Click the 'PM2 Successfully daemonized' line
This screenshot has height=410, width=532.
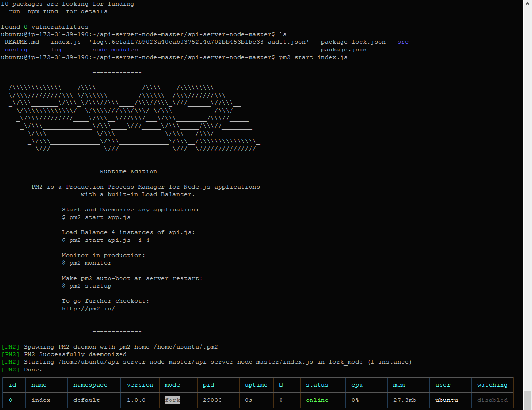click(64, 354)
